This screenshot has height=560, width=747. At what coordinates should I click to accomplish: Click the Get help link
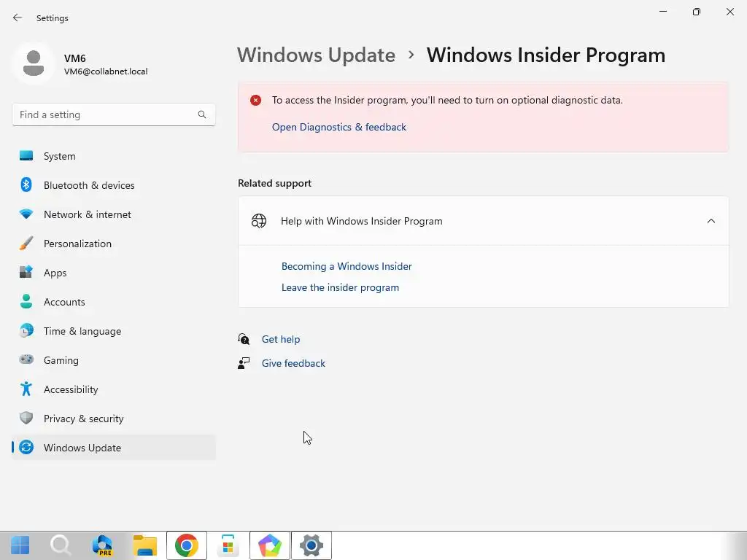click(x=281, y=339)
